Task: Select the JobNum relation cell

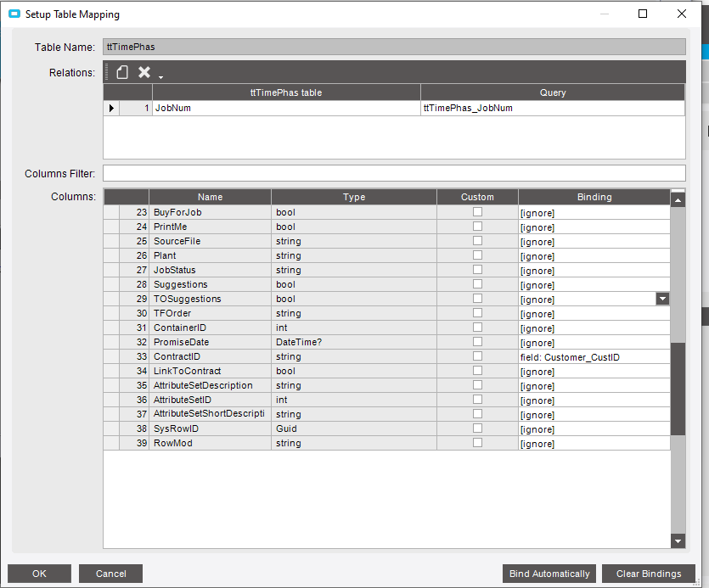Action: coord(286,108)
